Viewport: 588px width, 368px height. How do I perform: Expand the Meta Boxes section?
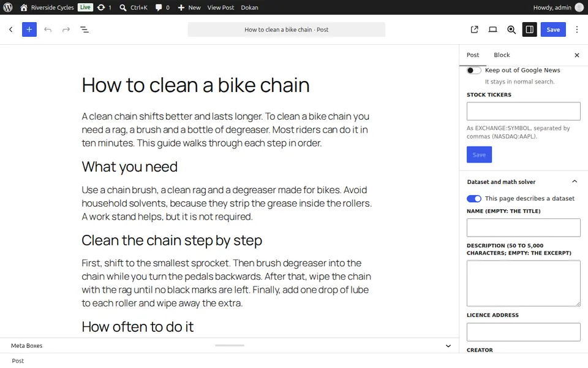tap(448, 346)
